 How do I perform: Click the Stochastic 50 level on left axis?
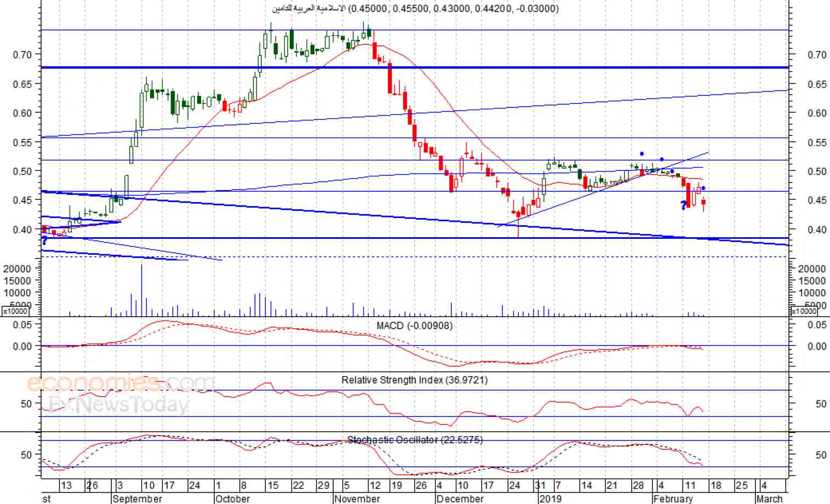point(26,455)
